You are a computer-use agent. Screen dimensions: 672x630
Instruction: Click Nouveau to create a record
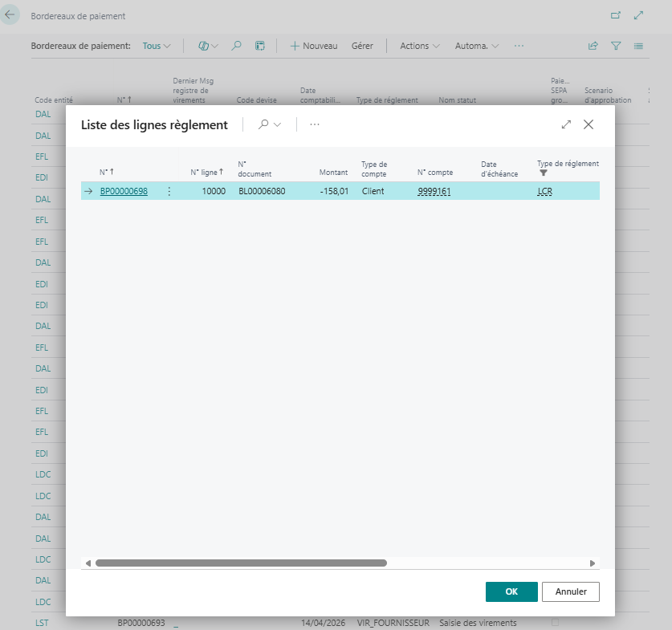coord(313,47)
